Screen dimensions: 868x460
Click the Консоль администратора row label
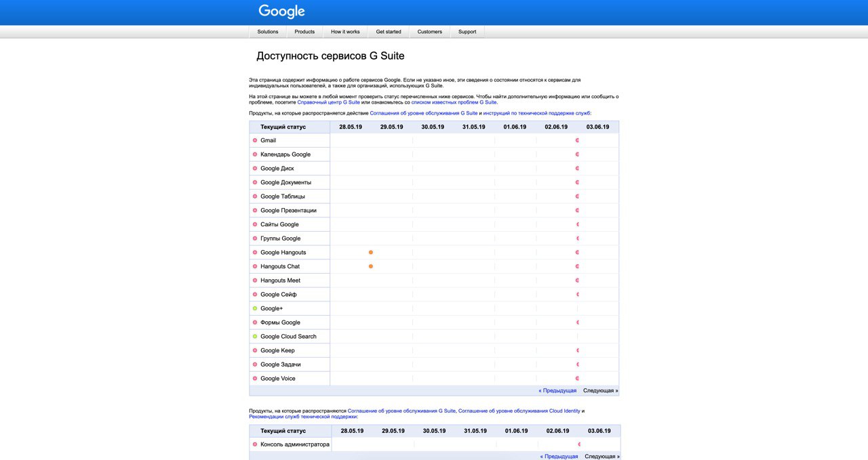[x=295, y=444]
